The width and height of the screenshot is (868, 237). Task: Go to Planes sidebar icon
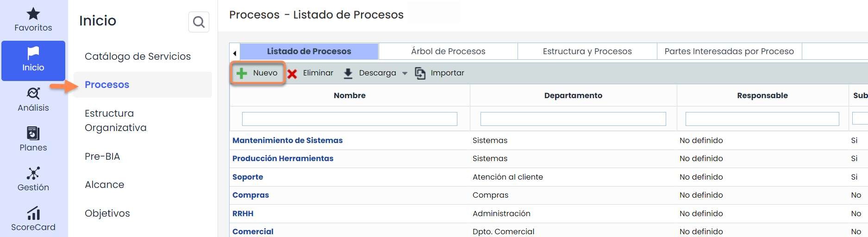click(x=33, y=134)
